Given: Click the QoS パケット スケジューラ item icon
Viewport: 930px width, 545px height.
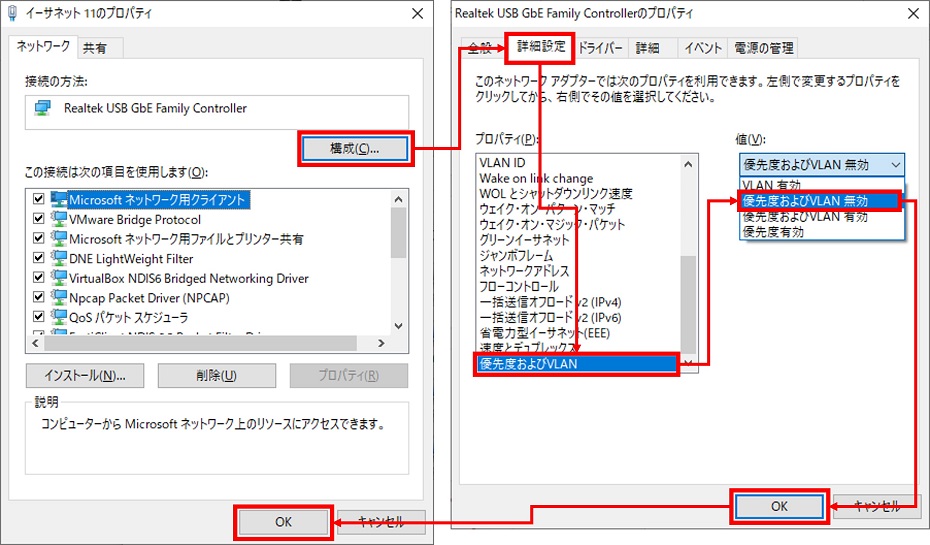Looking at the screenshot, I should pyautogui.click(x=58, y=318).
